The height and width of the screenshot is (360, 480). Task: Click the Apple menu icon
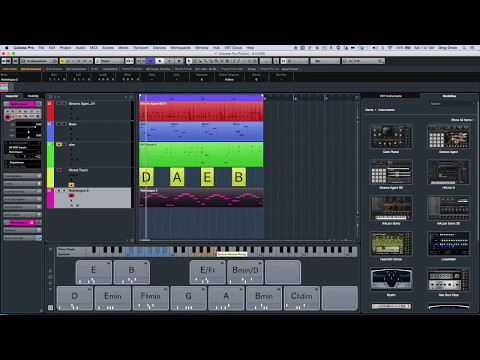(x=7, y=48)
